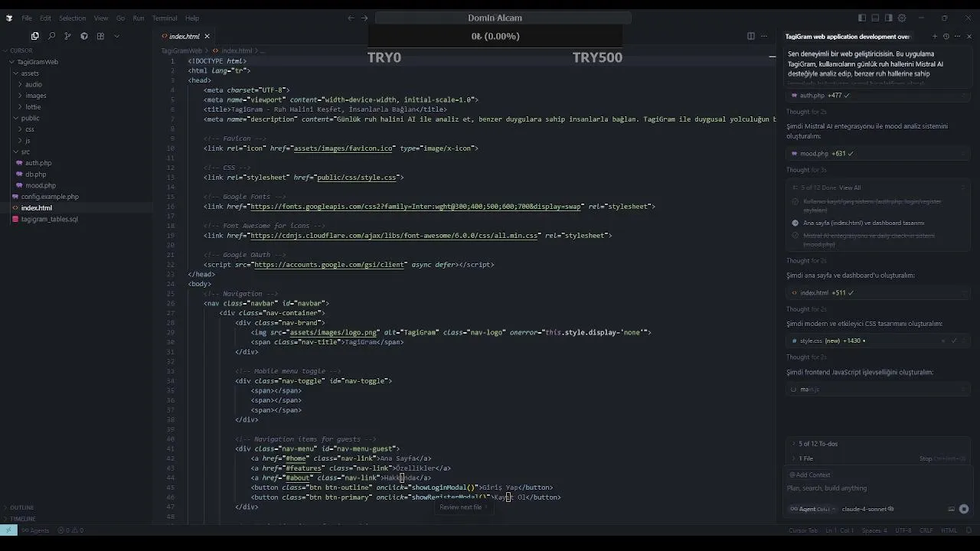Stop generation with round stop button

[964, 509]
